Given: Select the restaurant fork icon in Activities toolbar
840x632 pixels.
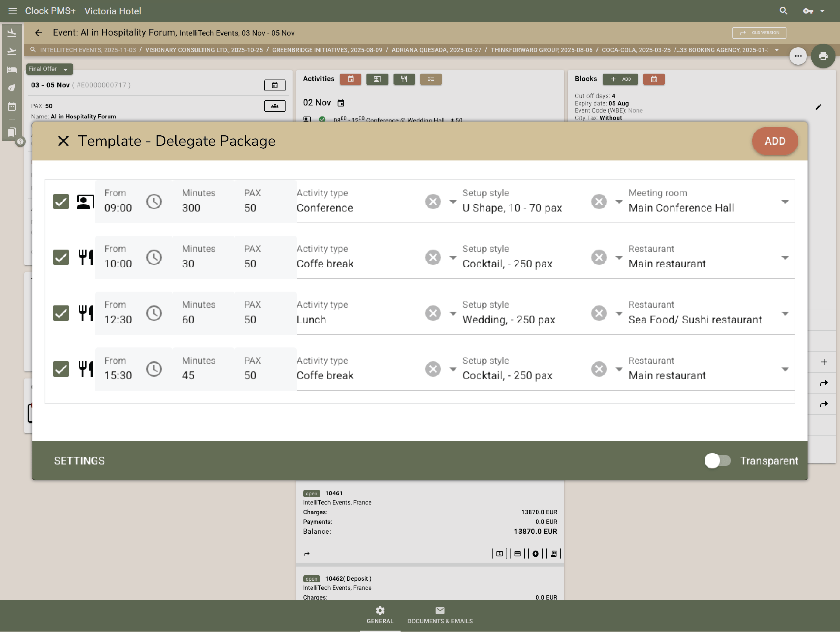Looking at the screenshot, I should point(404,80).
